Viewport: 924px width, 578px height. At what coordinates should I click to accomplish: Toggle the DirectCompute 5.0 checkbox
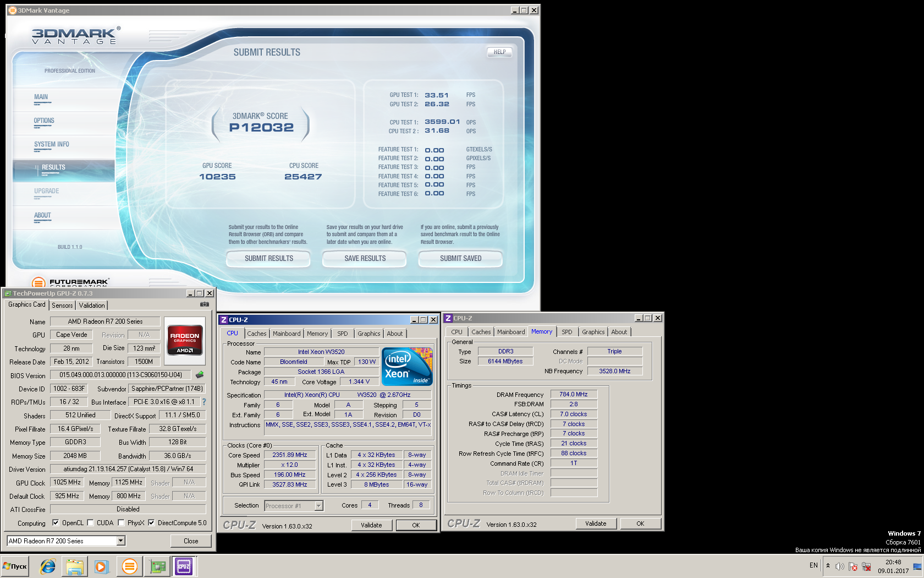pyautogui.click(x=151, y=523)
